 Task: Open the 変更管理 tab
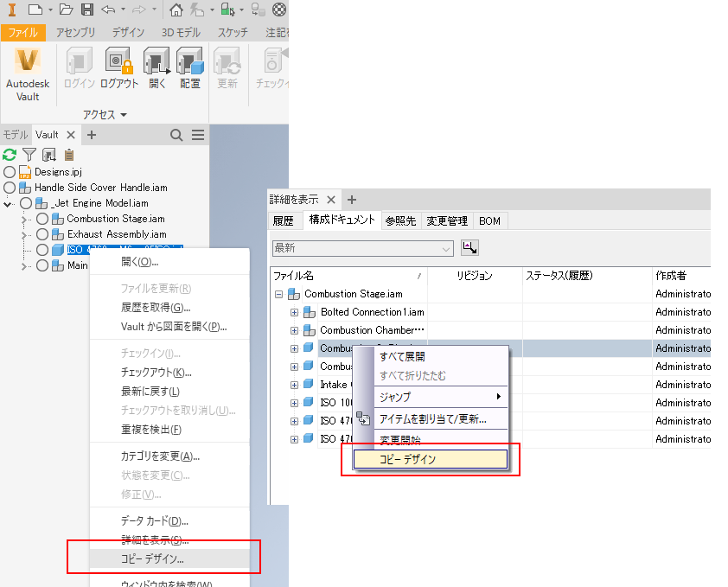pyautogui.click(x=447, y=220)
